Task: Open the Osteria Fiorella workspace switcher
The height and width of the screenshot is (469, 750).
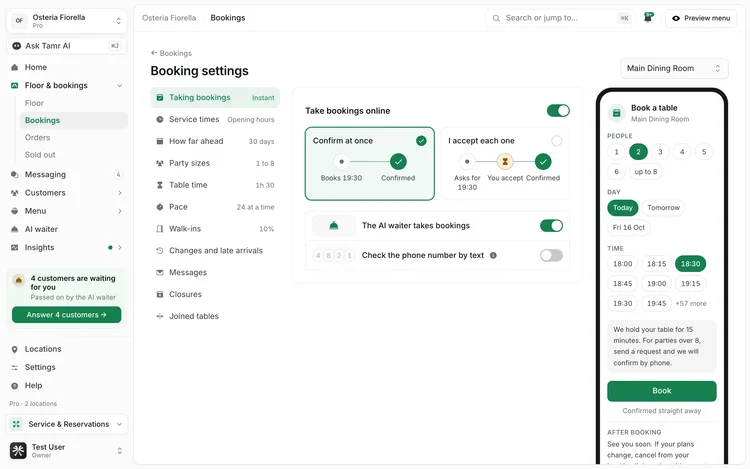Action: [x=66, y=21]
